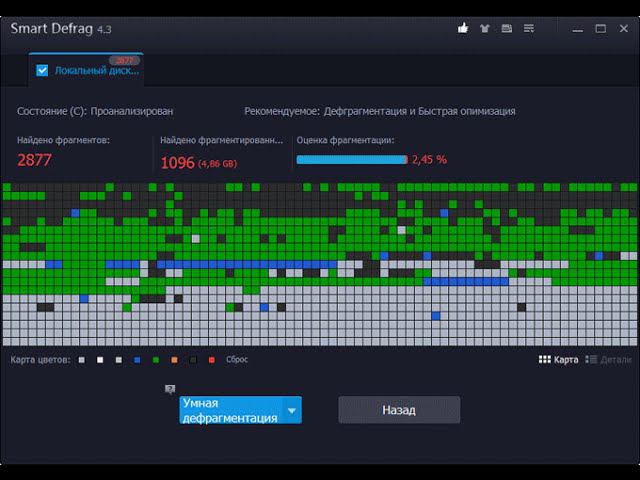Maximize the Smart Defrag window

(600, 29)
